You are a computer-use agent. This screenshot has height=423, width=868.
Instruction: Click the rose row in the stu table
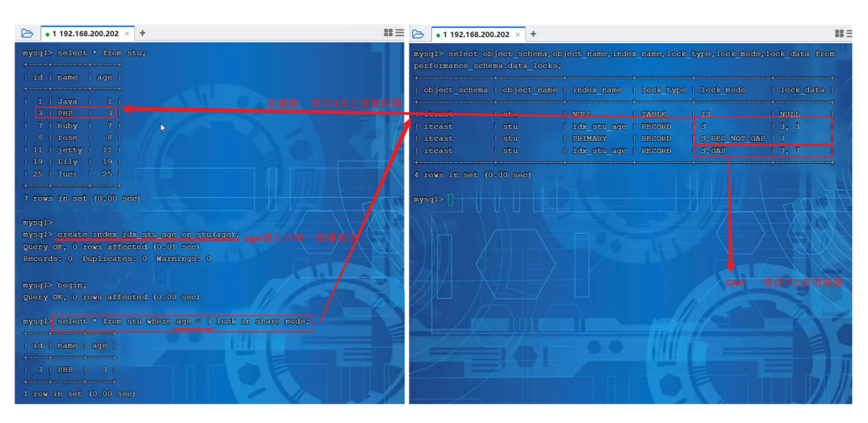click(x=72, y=138)
